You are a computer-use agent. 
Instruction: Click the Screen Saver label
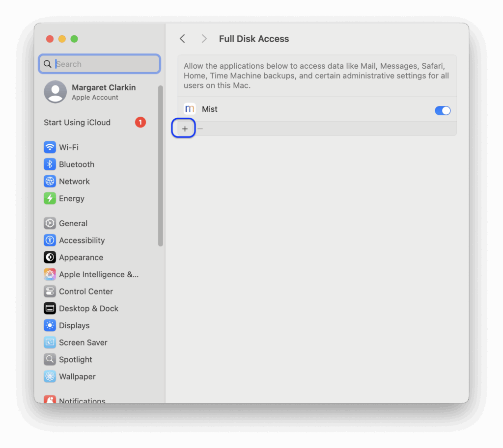[x=83, y=342]
